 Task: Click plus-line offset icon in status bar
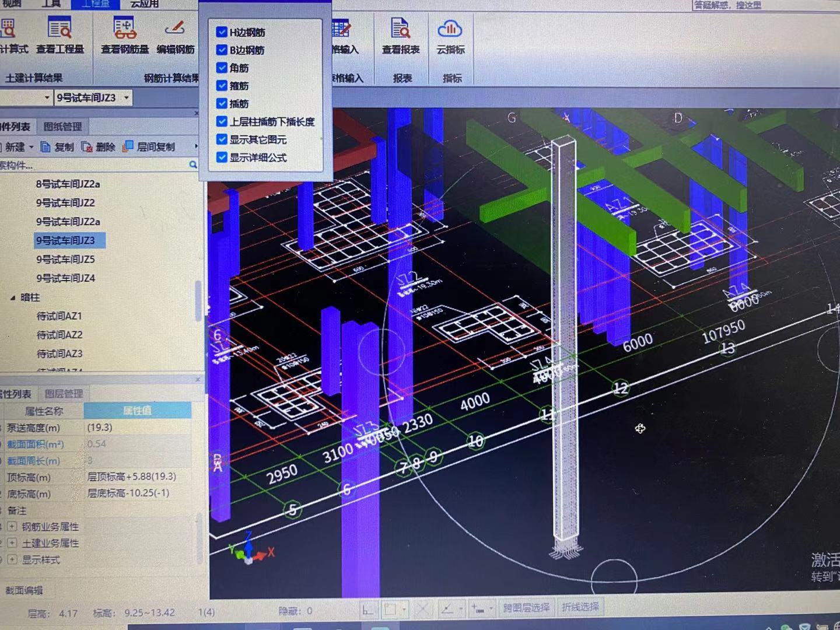point(478,610)
